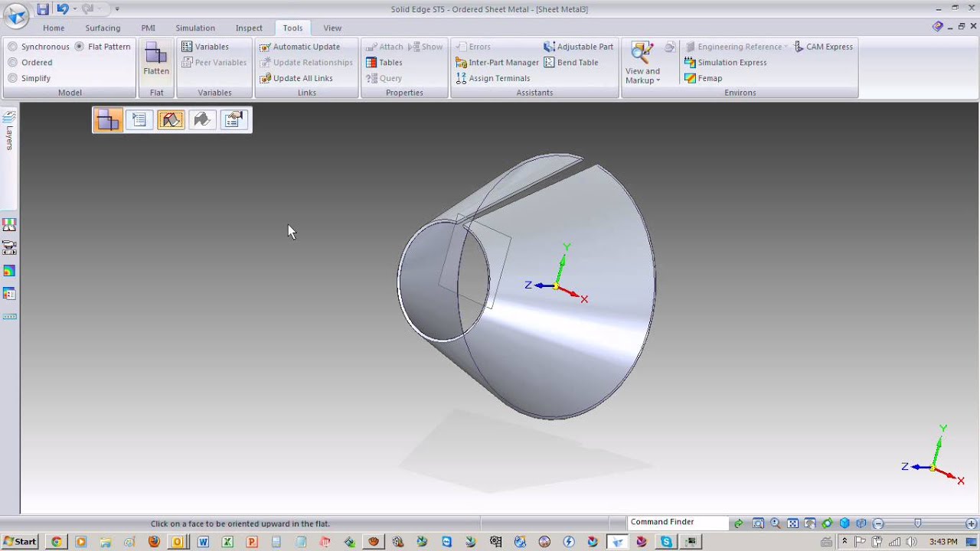Screen dimensions: 980x551
Task: Click the Windows Start button
Action: click(x=19, y=541)
